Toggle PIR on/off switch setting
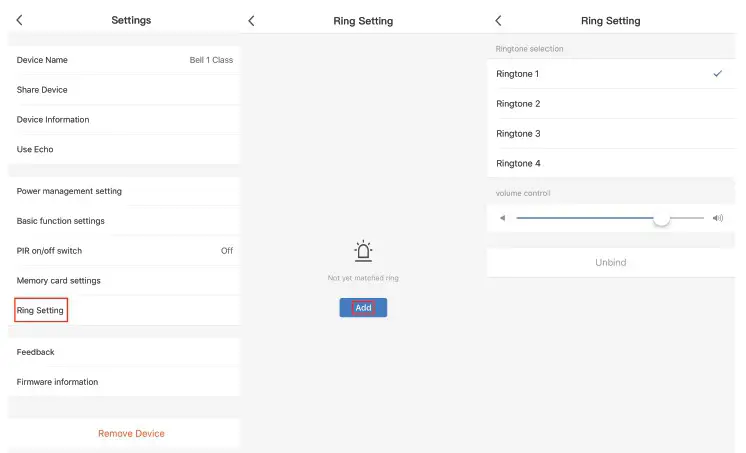The image size is (746, 453). [x=124, y=251]
